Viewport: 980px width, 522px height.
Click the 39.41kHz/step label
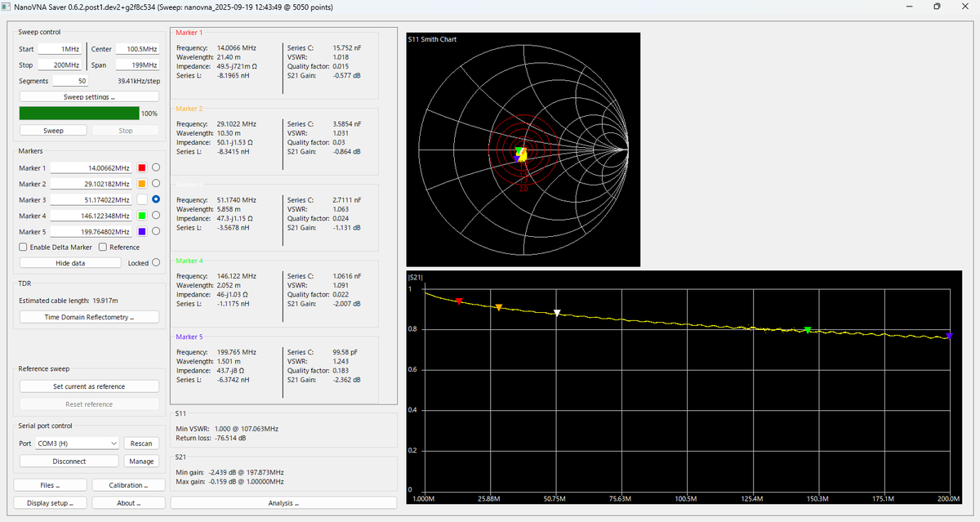point(139,81)
